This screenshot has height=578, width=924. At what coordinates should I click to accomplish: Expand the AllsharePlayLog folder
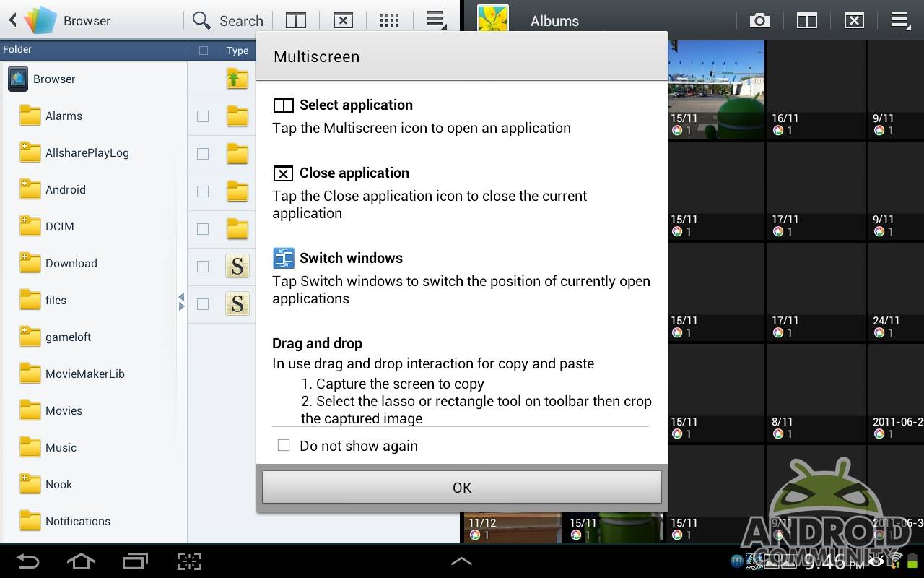tap(74, 152)
